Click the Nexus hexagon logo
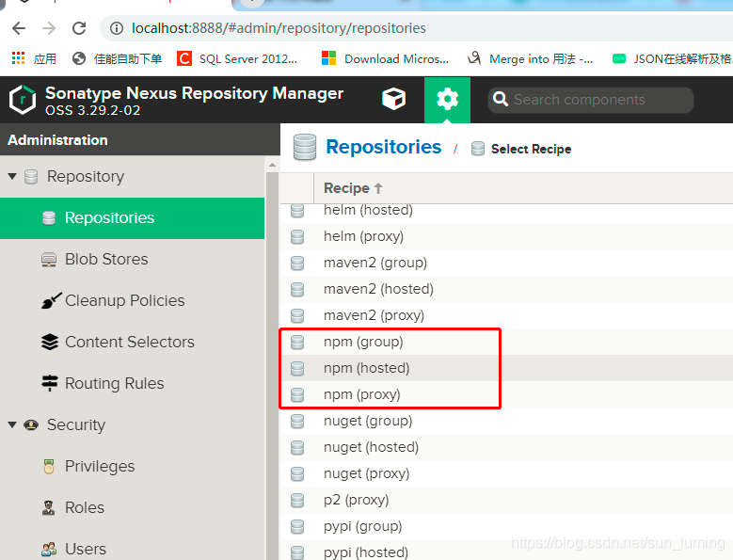Image resolution: width=733 pixels, height=560 pixels. pos(23,100)
